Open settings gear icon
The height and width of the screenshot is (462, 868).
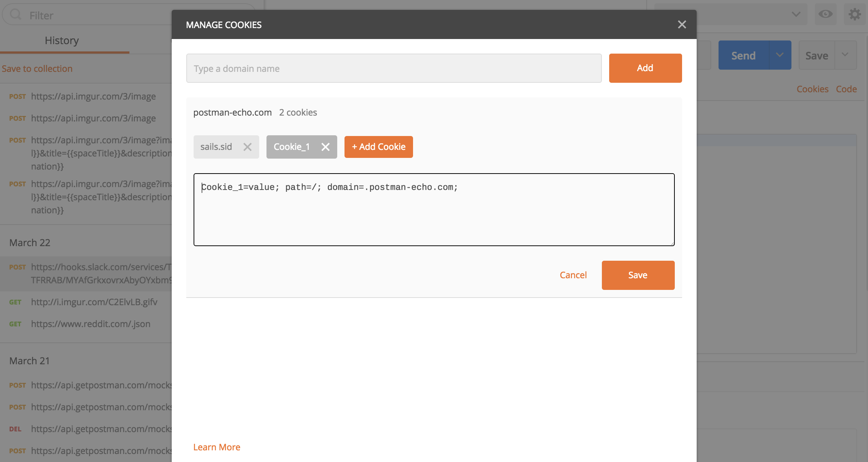coord(855,15)
